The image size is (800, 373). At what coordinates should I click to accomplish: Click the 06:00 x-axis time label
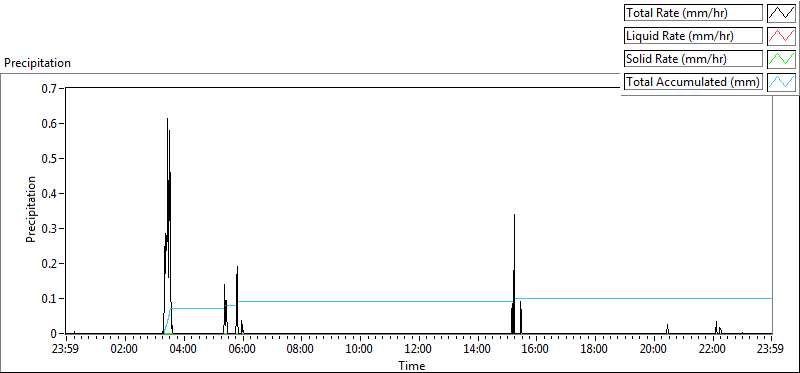[x=242, y=350]
